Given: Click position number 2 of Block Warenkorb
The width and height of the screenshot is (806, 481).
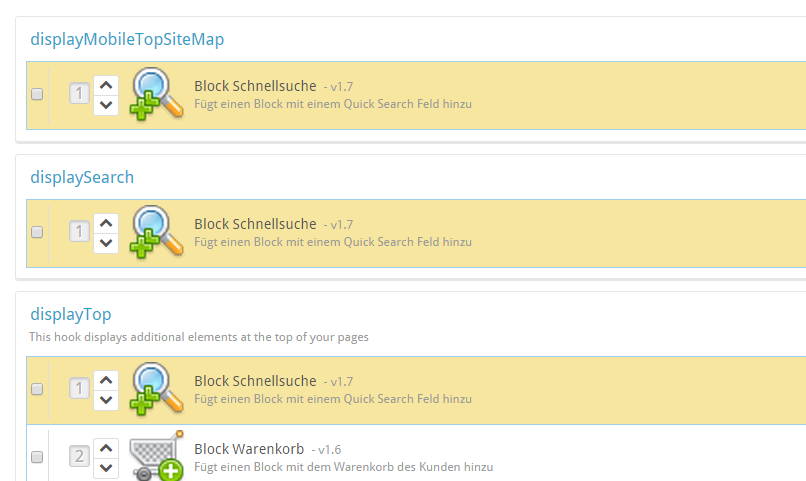Looking at the screenshot, I should pyautogui.click(x=79, y=456).
